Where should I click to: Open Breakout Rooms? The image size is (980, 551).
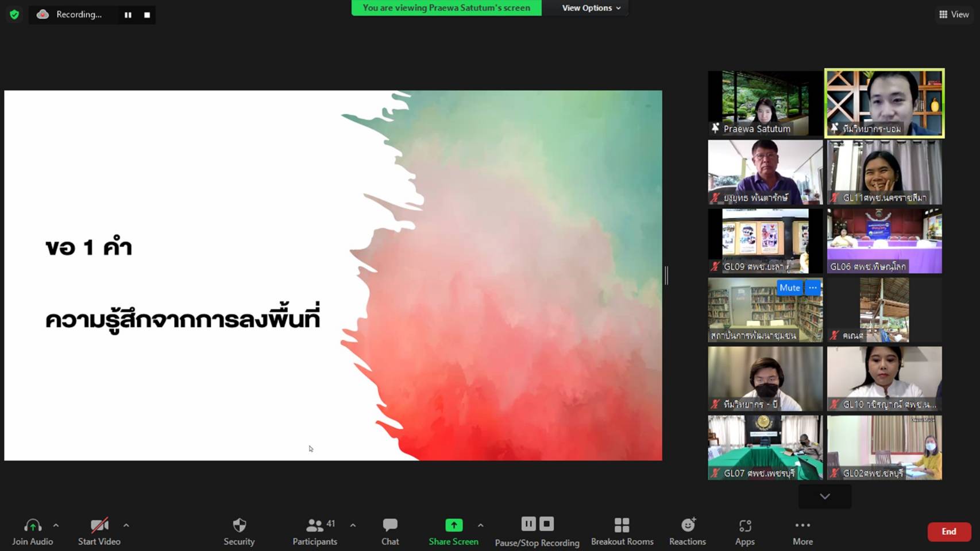tap(622, 531)
